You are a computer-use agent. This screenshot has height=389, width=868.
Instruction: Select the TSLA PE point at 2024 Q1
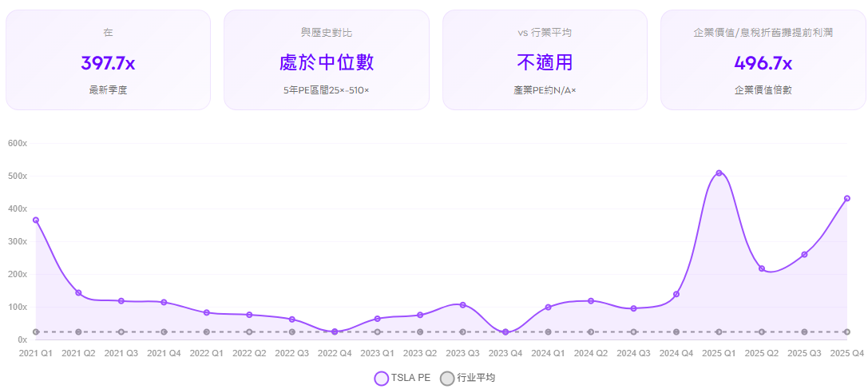548,307
